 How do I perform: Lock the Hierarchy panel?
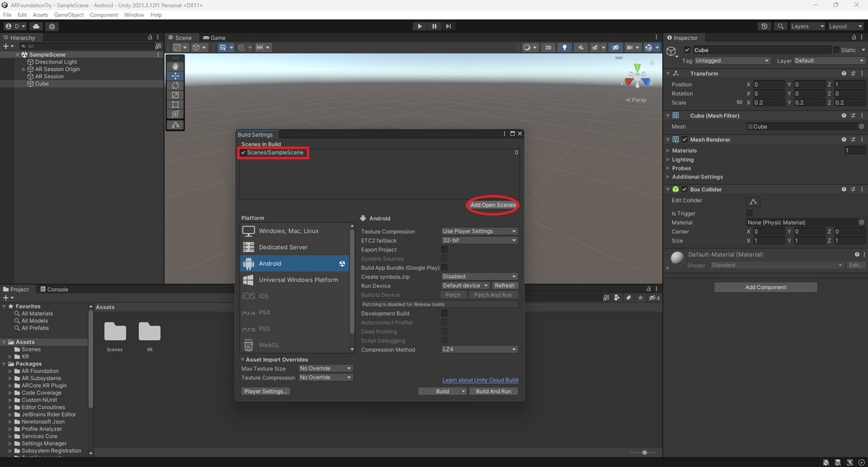pyautogui.click(x=150, y=38)
